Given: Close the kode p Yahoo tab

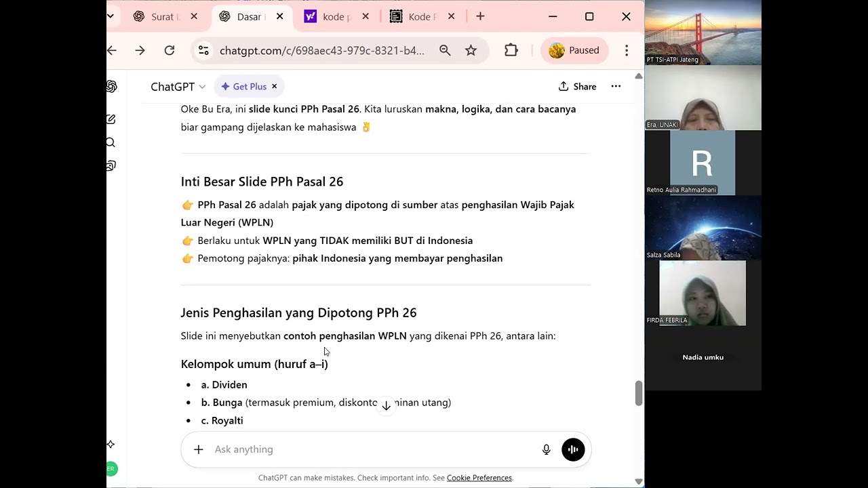Looking at the screenshot, I should tap(366, 16).
